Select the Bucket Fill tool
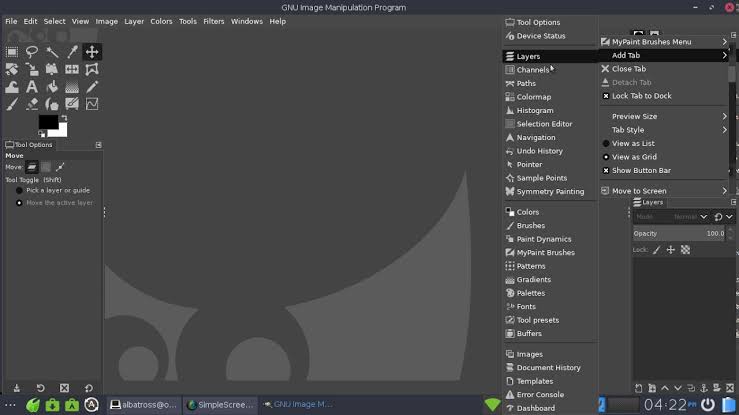The width and height of the screenshot is (739, 415). point(52,87)
